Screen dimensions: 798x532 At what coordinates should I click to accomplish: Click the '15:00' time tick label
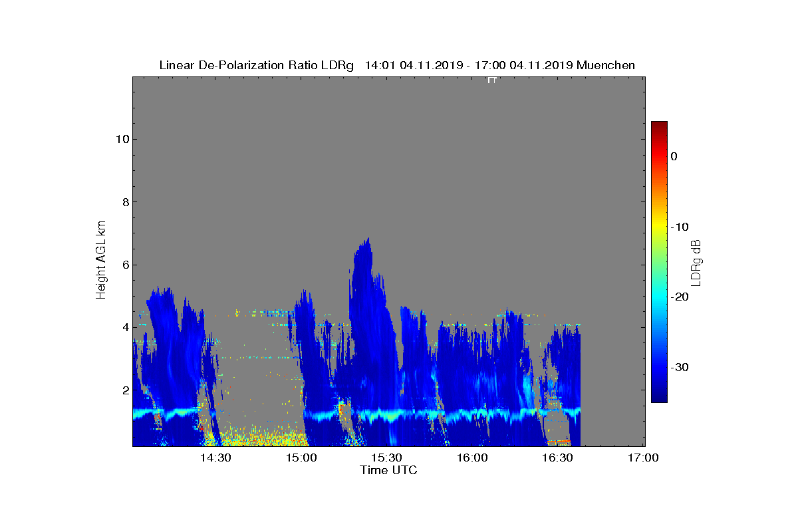click(301, 458)
